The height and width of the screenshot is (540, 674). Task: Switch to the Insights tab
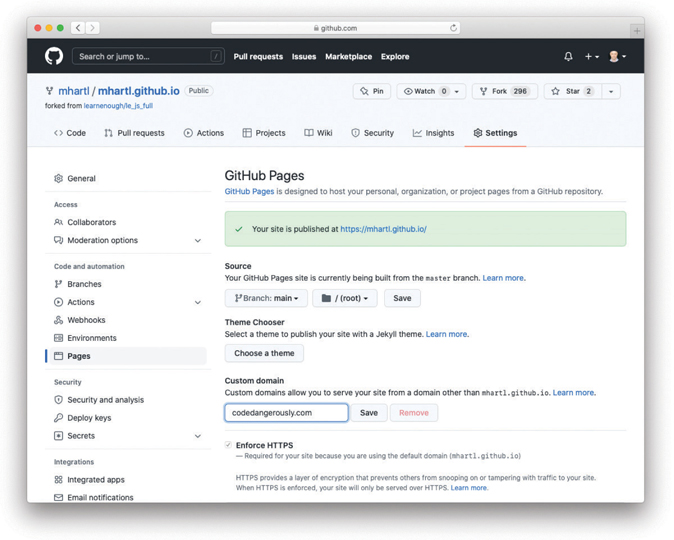tap(433, 133)
